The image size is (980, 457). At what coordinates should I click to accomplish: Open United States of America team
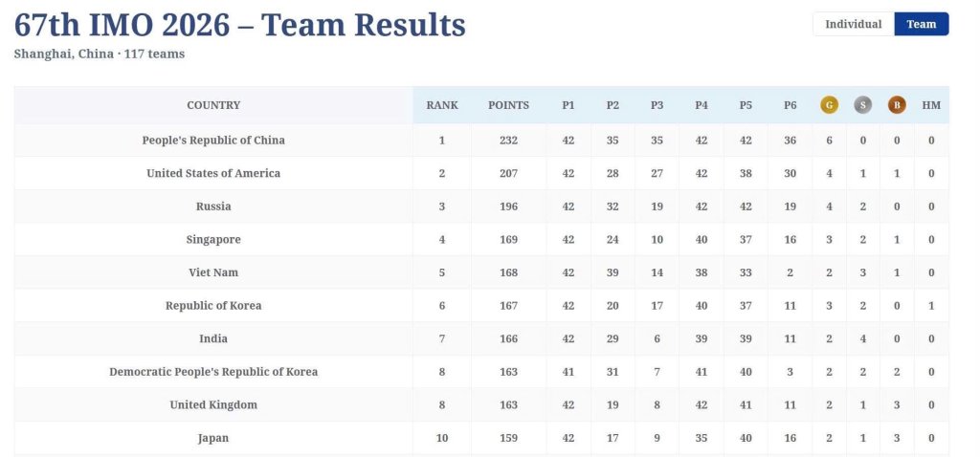click(213, 174)
